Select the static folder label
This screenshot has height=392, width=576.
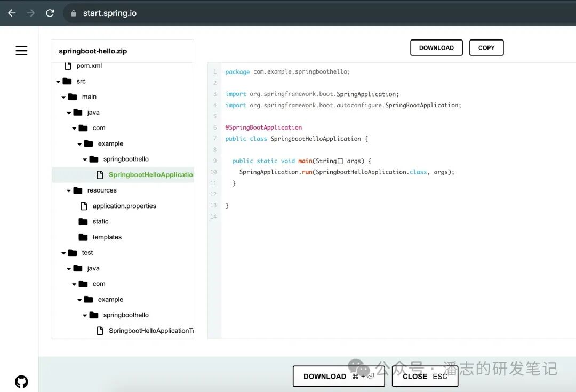[100, 221]
